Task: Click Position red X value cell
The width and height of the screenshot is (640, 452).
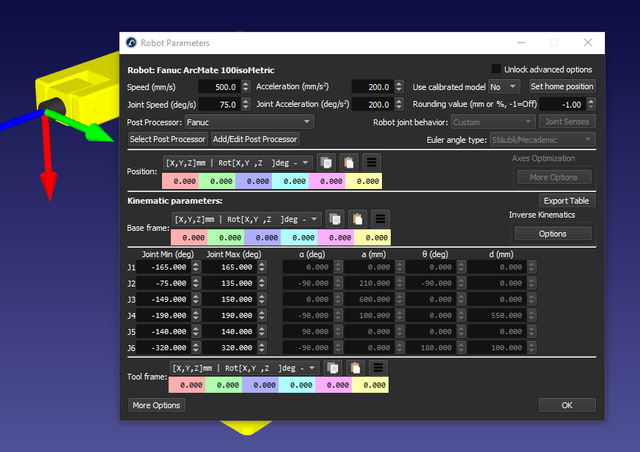Action: [180, 181]
